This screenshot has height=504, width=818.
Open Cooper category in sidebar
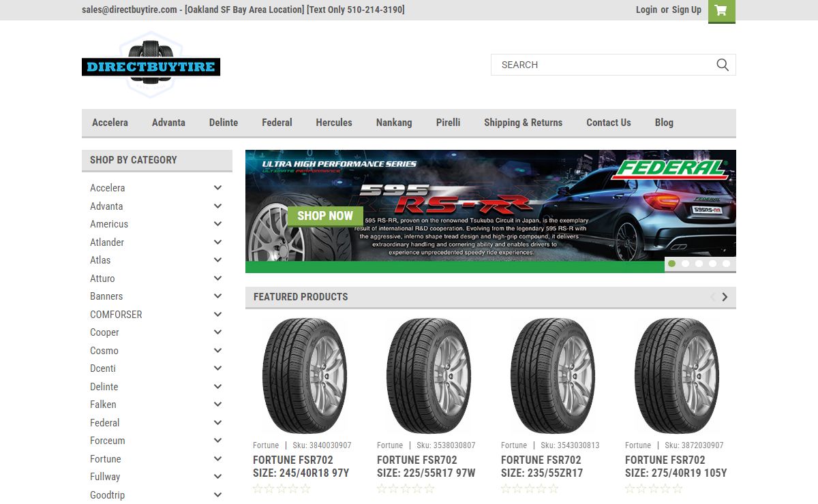click(x=104, y=332)
